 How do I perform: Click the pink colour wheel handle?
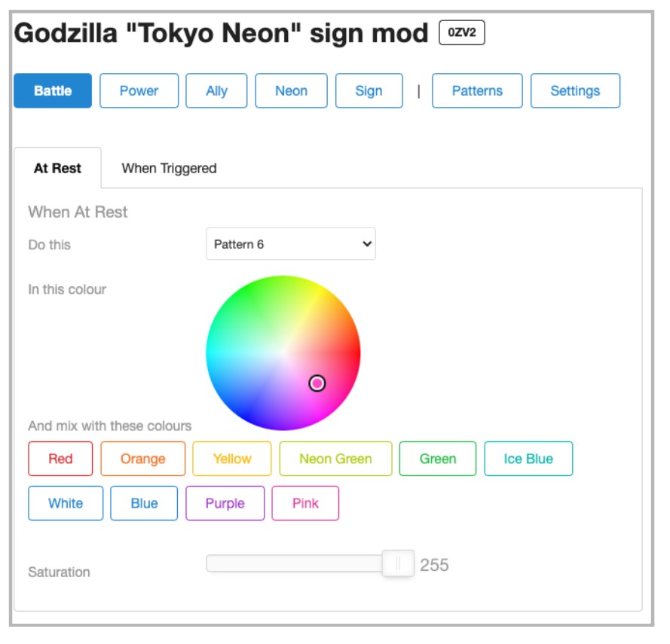317,383
